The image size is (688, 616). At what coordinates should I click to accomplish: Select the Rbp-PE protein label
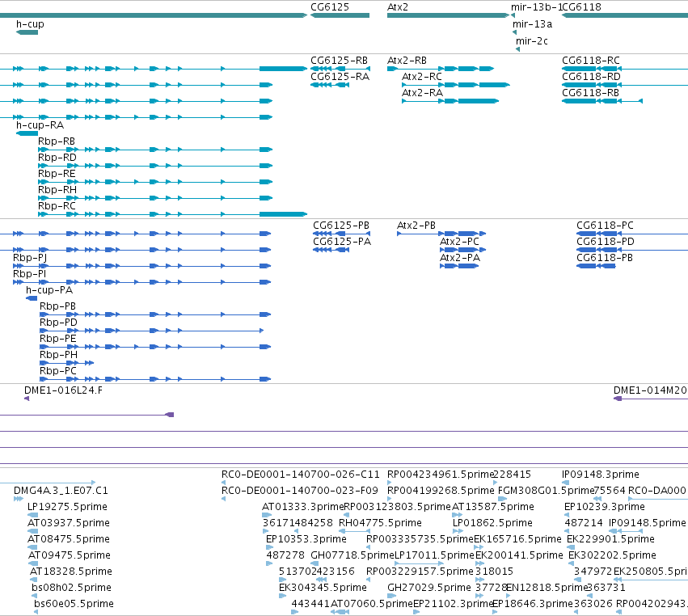(58, 339)
